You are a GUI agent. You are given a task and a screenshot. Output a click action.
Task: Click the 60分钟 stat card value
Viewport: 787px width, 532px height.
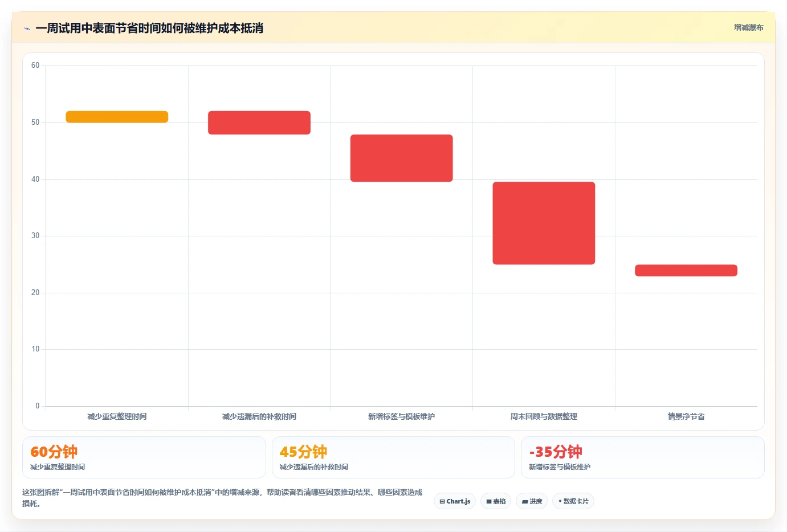coord(54,452)
